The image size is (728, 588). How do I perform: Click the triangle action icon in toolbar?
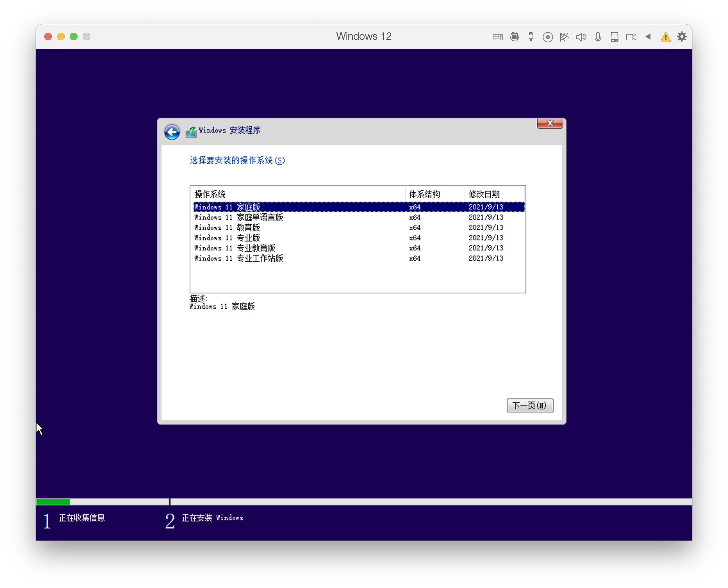[x=648, y=37]
